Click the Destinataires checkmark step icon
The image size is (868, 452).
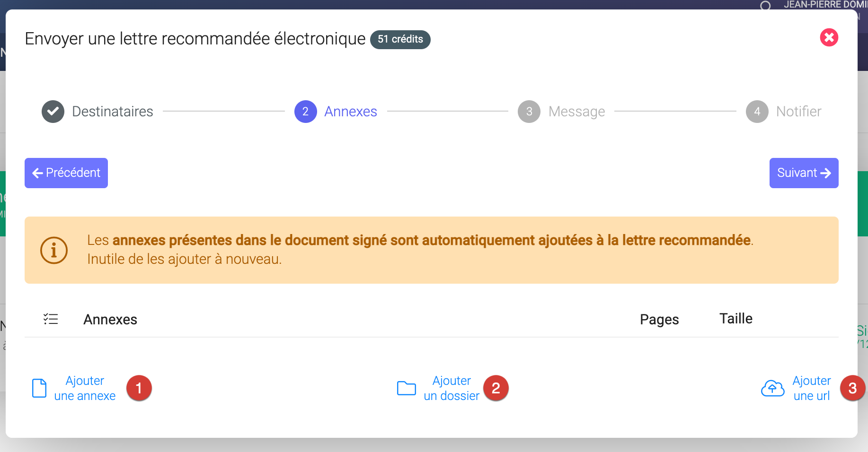coord(53,112)
